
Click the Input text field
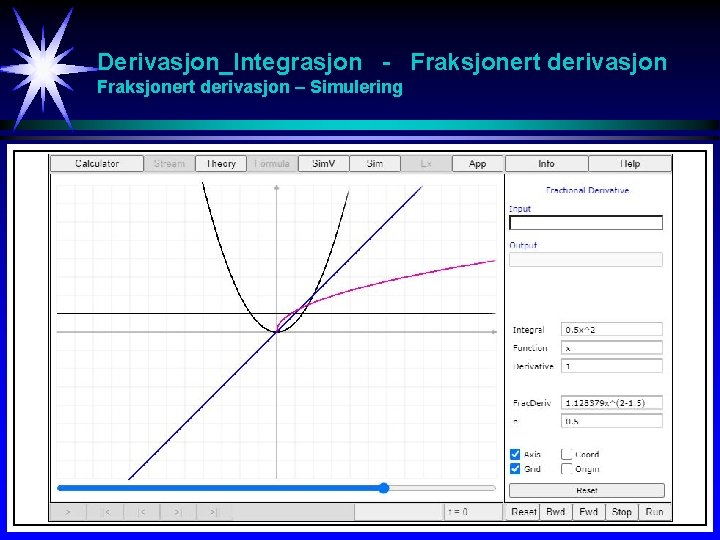pos(586,223)
